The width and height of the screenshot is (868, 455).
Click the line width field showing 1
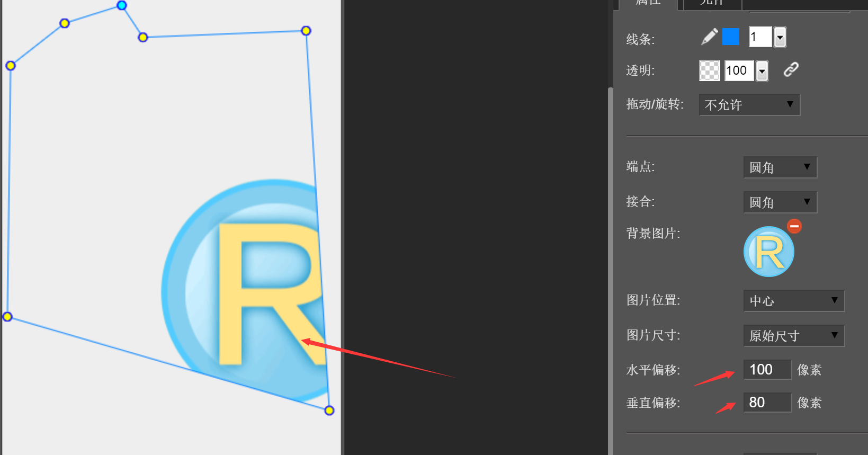coord(760,37)
